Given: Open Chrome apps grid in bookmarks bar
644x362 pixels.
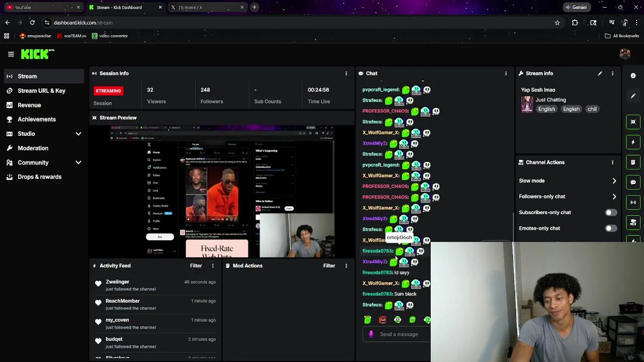Looking at the screenshot, I should [x=7, y=36].
